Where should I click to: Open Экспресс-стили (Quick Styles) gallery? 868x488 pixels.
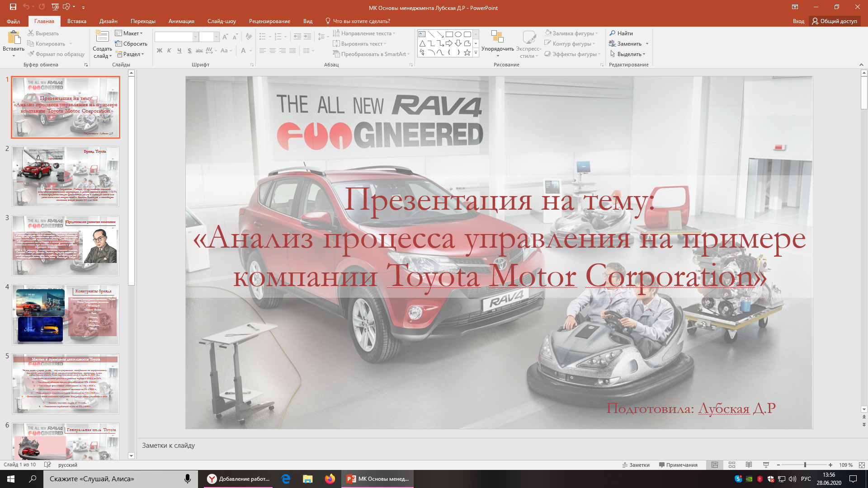coord(528,44)
